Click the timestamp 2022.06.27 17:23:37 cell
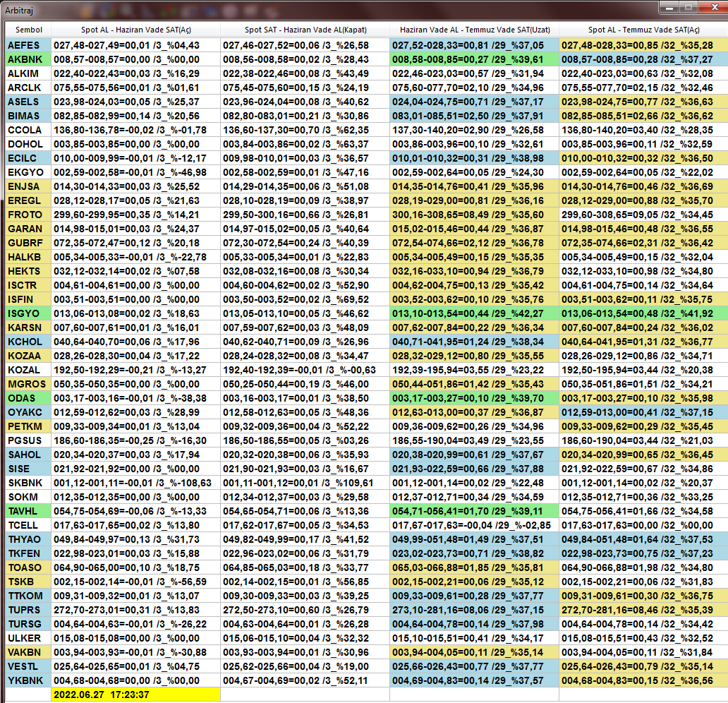Screen dimensions: 728x703 click(x=135, y=695)
